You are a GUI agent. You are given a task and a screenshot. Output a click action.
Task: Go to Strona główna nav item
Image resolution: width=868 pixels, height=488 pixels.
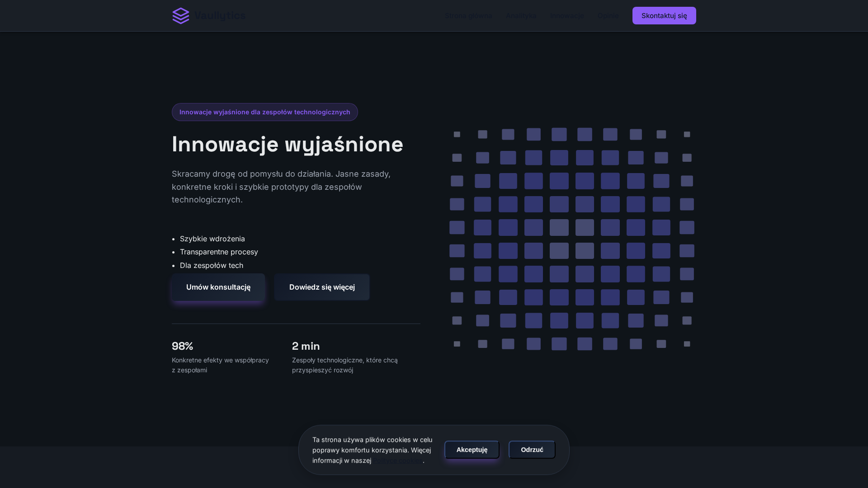[x=468, y=16]
